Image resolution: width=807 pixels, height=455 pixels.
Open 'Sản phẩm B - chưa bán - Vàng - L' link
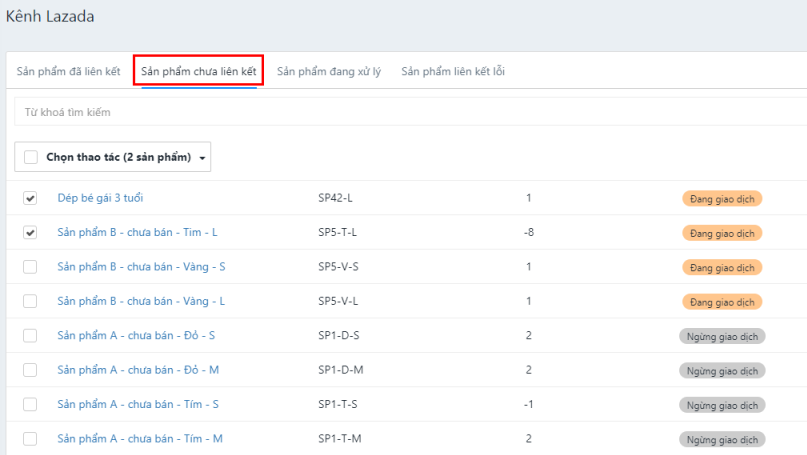(141, 301)
